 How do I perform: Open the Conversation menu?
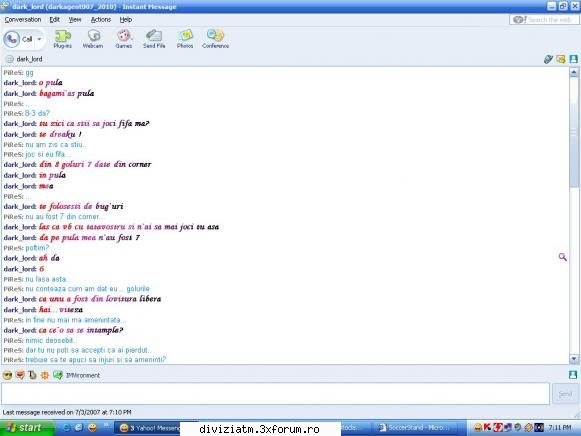tap(23, 20)
